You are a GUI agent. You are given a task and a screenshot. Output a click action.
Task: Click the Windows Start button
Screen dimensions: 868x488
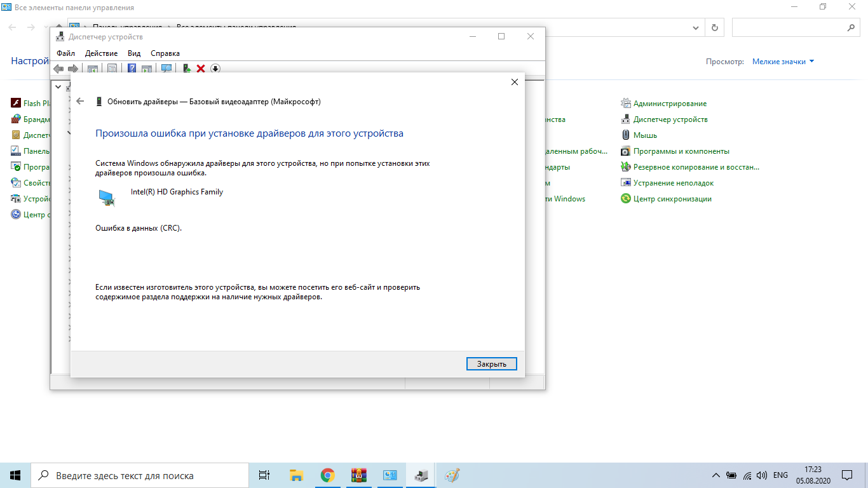pyautogui.click(x=15, y=475)
